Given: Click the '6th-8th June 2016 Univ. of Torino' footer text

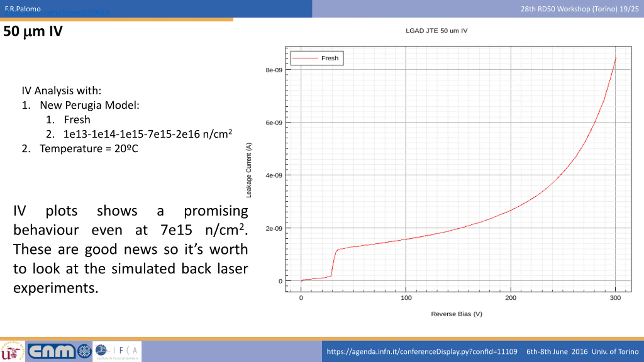Looking at the screenshot, I should click(582, 351).
